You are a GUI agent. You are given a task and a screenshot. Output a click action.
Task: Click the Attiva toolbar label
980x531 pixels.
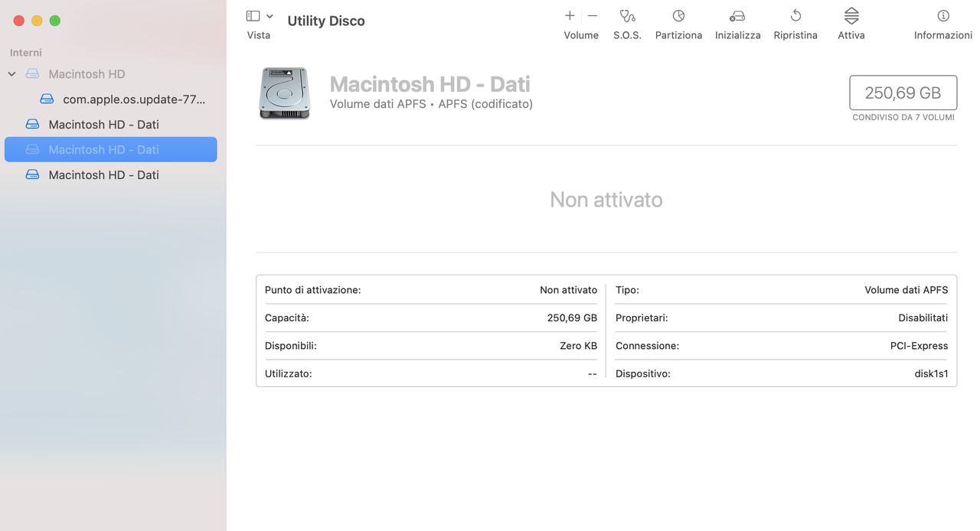coord(851,35)
